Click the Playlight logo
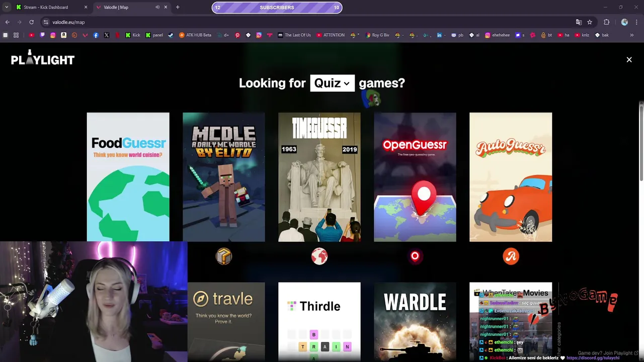 pos(43,58)
